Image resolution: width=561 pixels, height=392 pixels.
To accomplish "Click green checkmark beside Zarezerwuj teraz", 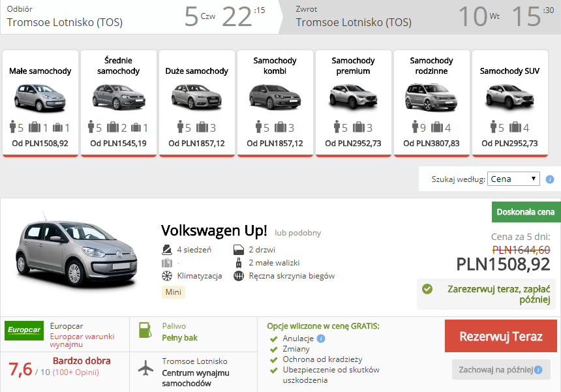I will (x=427, y=288).
